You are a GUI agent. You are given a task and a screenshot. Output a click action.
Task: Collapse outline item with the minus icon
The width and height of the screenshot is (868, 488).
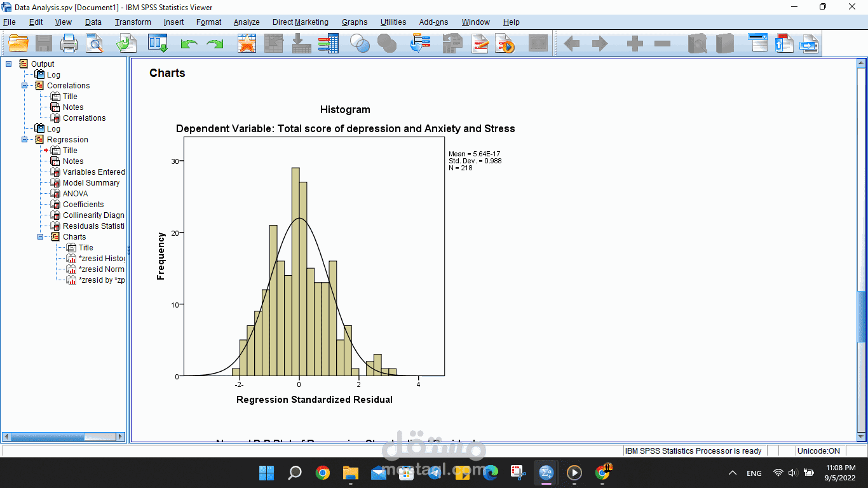click(662, 43)
